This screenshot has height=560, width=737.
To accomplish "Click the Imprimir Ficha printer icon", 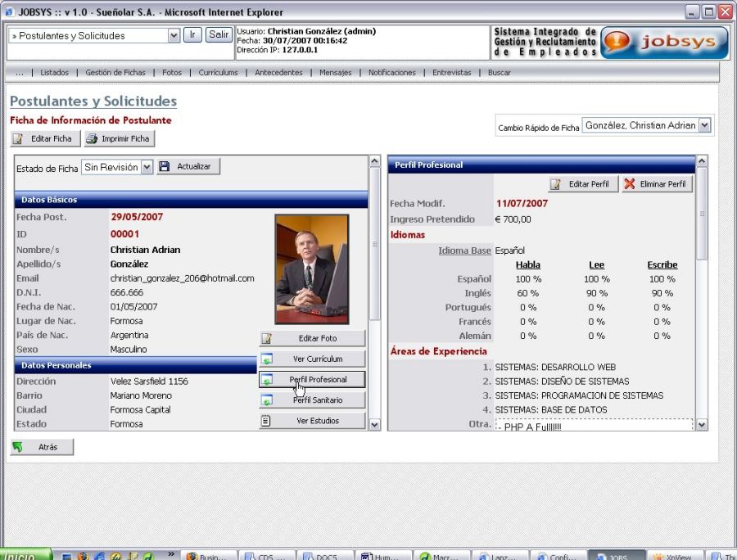I will pos(92,139).
